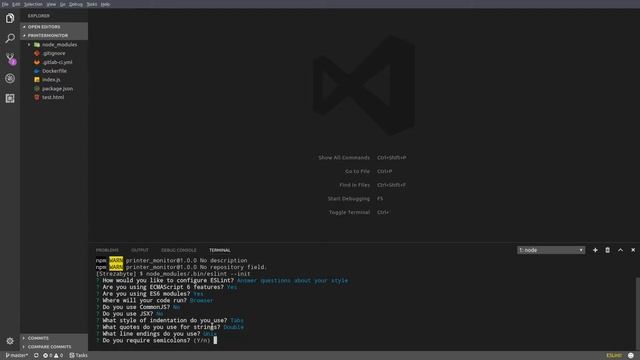The image size is (640, 360).
Task: Click the 'Start Debugging' hint text
Action: coord(349,199)
